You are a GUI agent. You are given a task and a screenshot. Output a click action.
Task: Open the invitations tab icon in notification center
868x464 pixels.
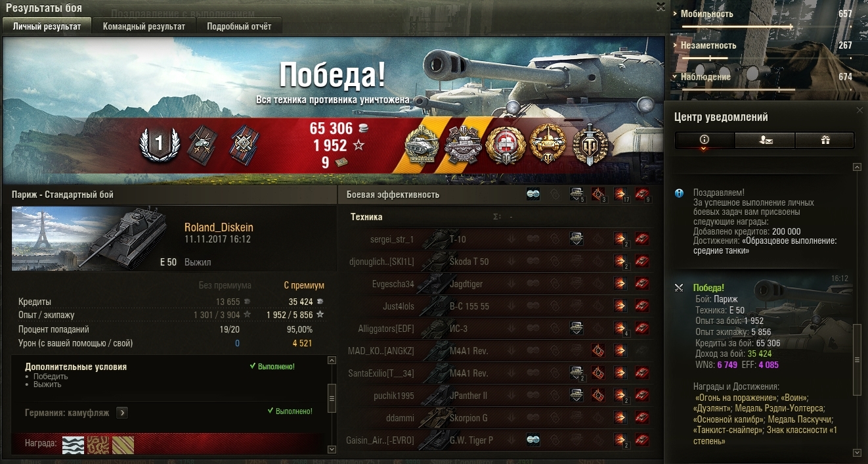764,140
